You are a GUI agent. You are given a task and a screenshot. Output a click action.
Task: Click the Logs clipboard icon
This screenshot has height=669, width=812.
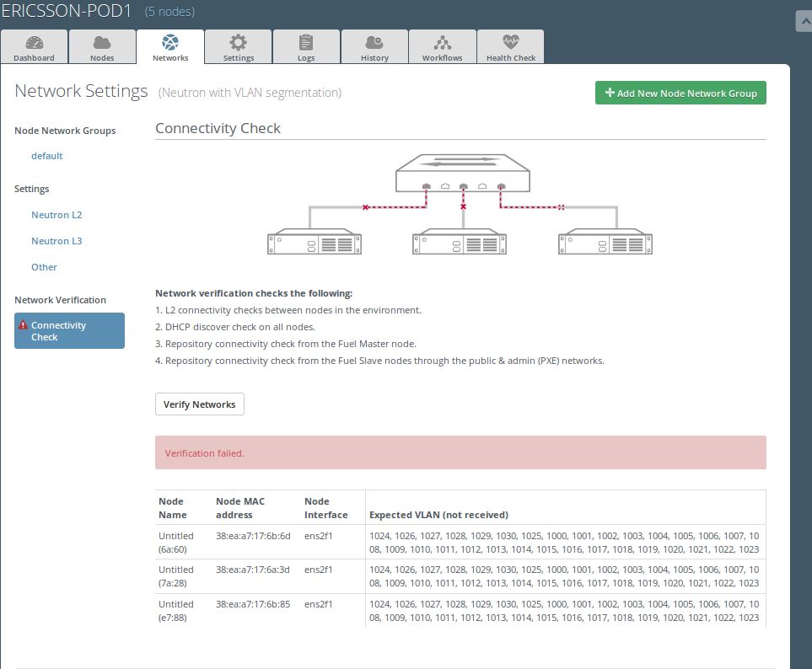click(306, 42)
